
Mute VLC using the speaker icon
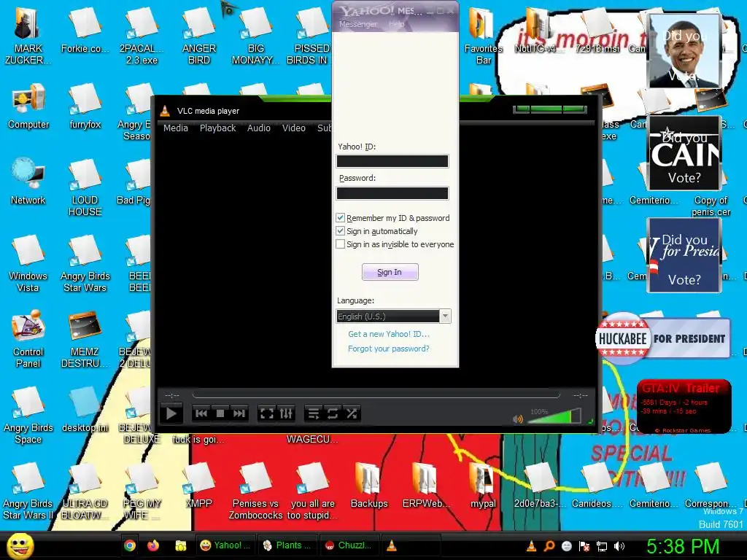click(518, 419)
